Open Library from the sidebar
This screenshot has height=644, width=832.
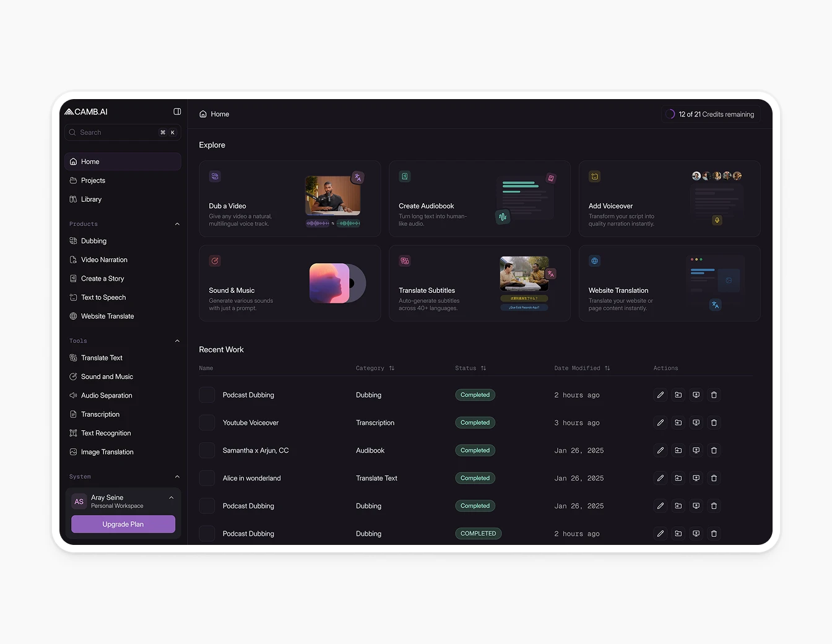tap(91, 199)
